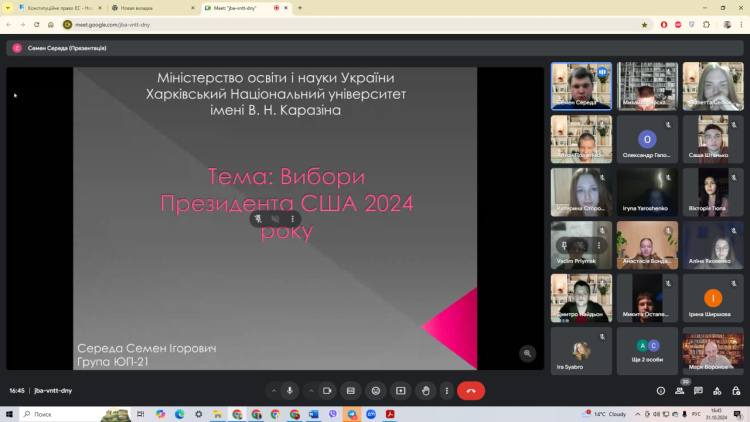
Task: Open audio settings chevron beside microphone
Action: pyautogui.click(x=274, y=391)
